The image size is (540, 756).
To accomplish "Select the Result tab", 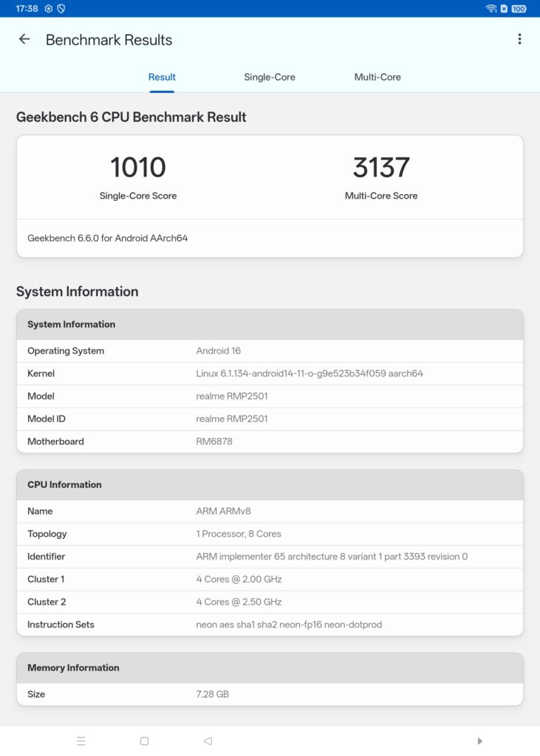I will pyautogui.click(x=162, y=77).
